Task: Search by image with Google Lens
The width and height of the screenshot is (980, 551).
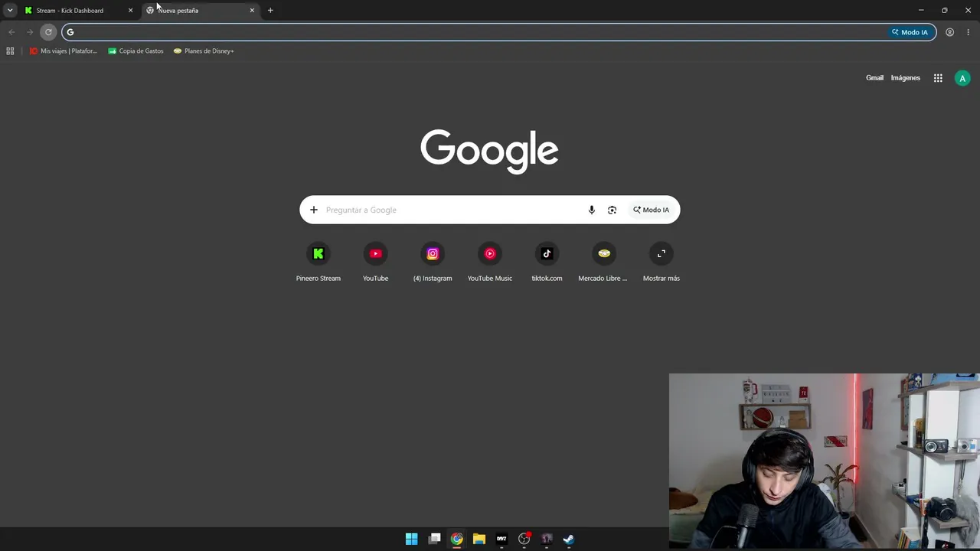Action: pyautogui.click(x=612, y=210)
